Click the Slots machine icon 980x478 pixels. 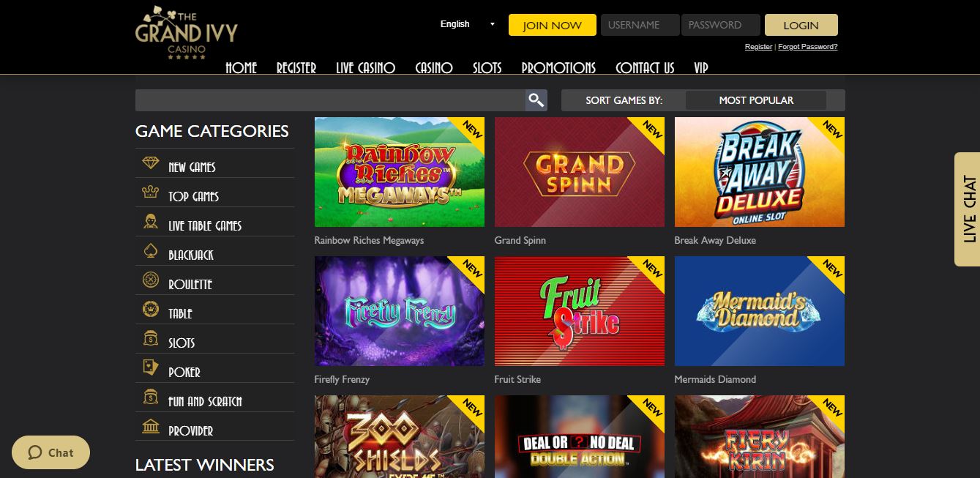[x=150, y=338]
